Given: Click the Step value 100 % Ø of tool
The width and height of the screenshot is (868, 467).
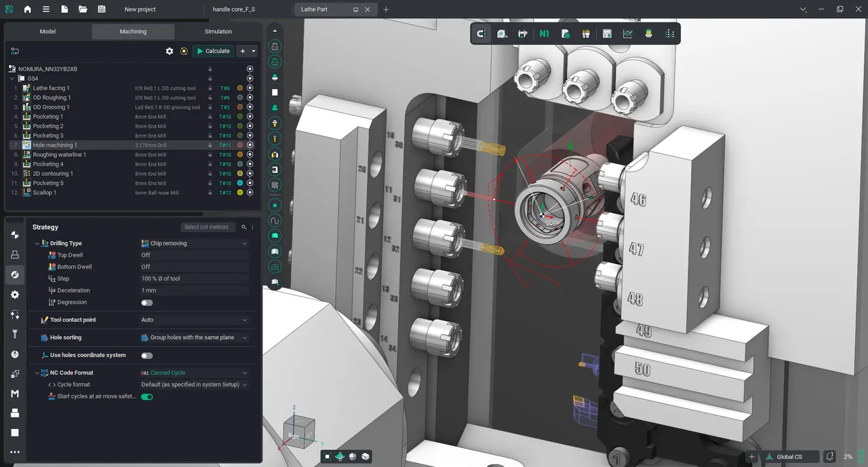Looking at the screenshot, I should [194, 278].
